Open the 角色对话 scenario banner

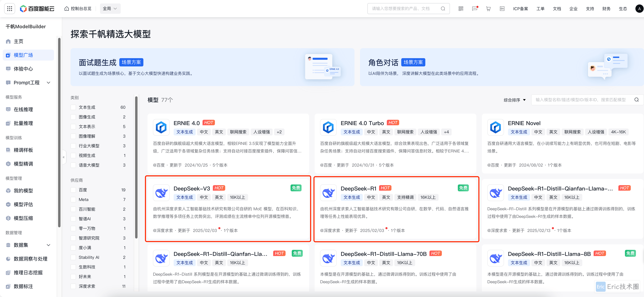pyautogui.click(x=502, y=67)
